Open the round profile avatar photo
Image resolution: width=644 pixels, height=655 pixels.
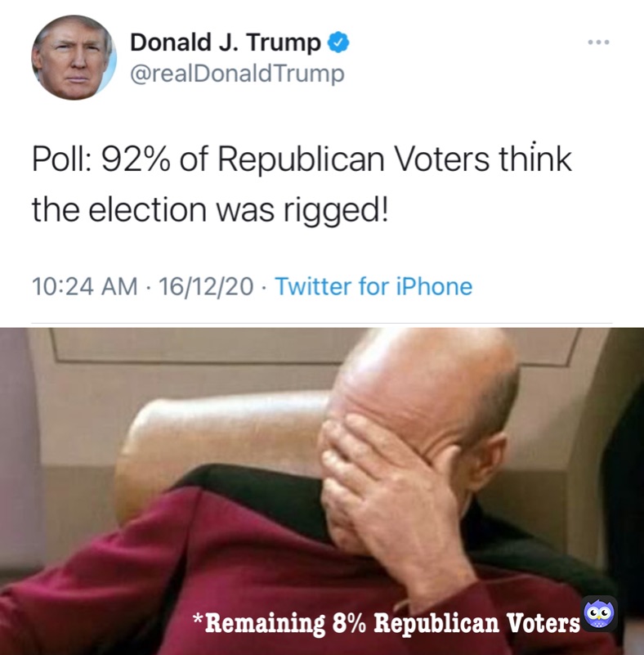(x=74, y=57)
